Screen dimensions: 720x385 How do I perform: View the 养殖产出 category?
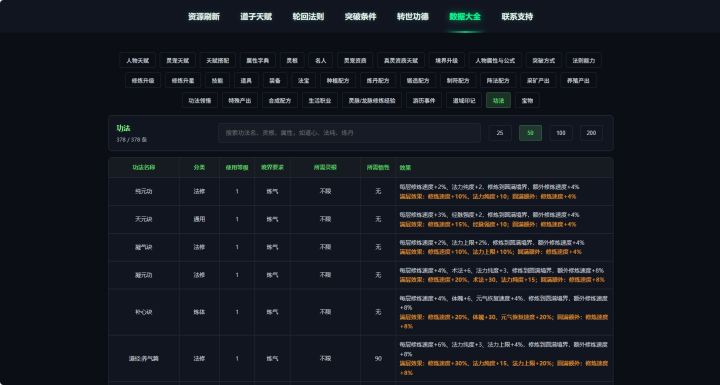coord(578,80)
